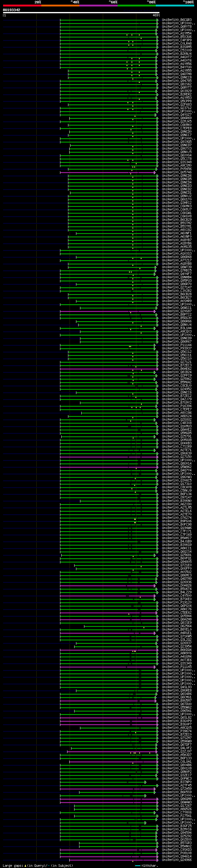
Task: Click the purple ~60% identity legend segment
Action: point(99,6)
